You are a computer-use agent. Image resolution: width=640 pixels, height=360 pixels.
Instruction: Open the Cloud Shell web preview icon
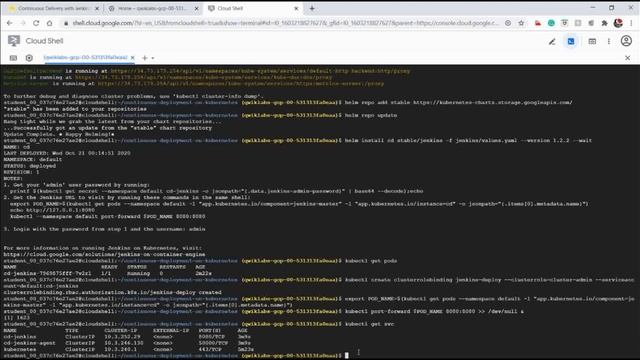(592, 41)
